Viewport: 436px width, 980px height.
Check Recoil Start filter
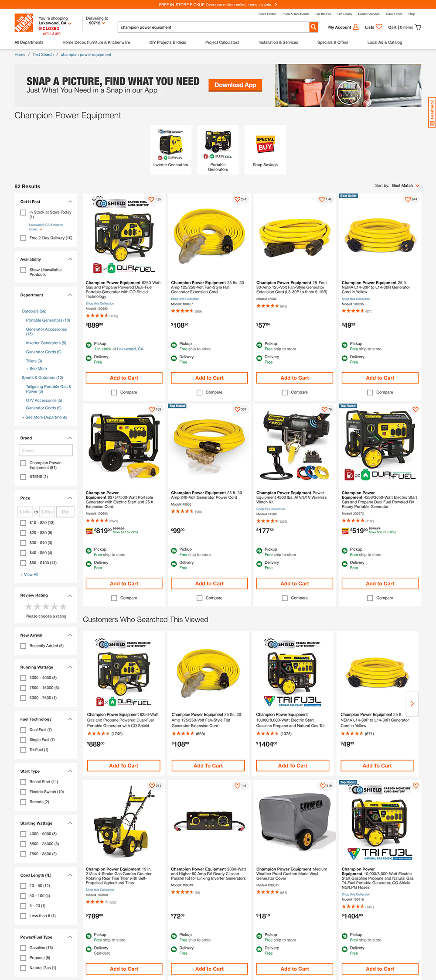coord(23,781)
